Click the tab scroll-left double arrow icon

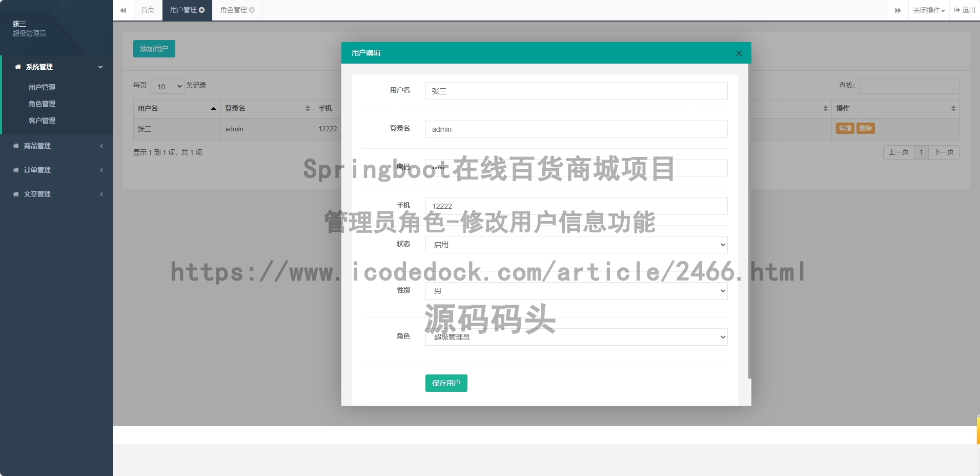(123, 10)
